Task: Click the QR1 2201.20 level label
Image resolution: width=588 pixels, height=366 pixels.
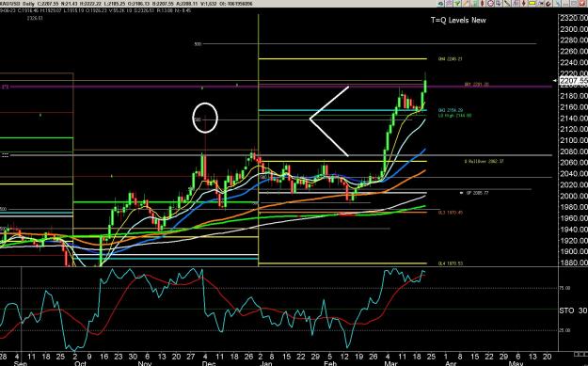Action: click(476, 85)
